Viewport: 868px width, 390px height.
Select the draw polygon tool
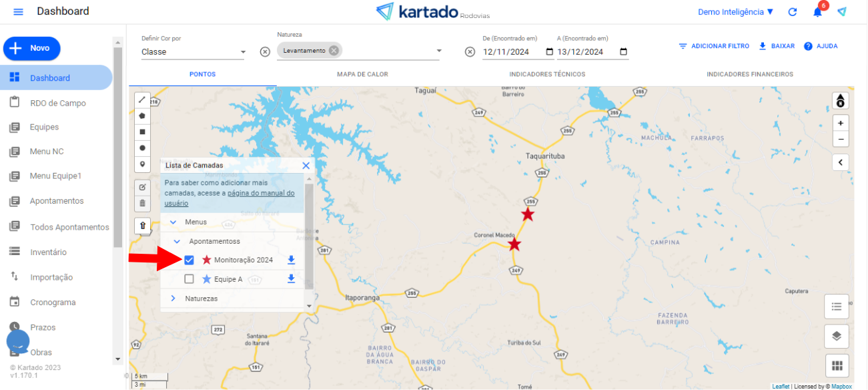tap(142, 116)
